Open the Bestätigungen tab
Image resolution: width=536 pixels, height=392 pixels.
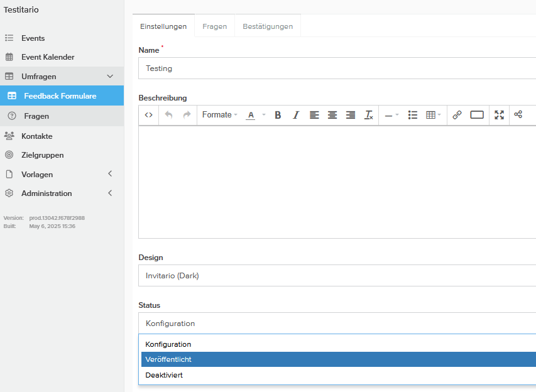[268, 26]
